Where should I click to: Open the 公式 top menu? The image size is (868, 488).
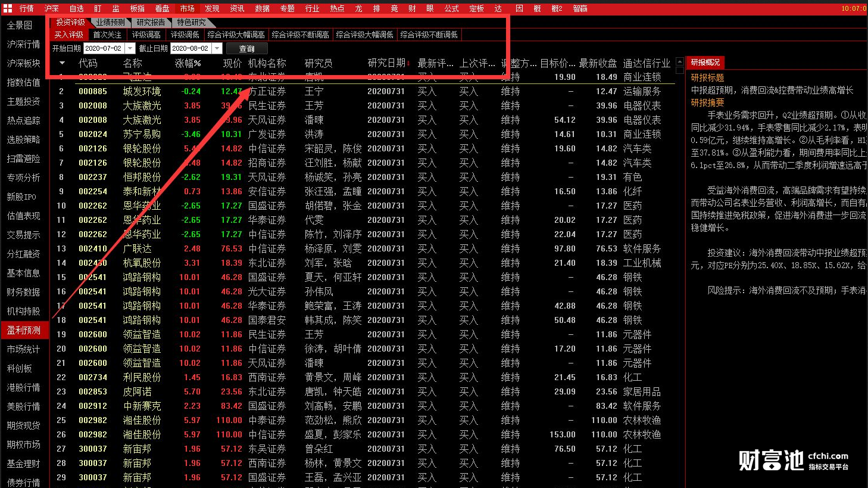coord(451,8)
